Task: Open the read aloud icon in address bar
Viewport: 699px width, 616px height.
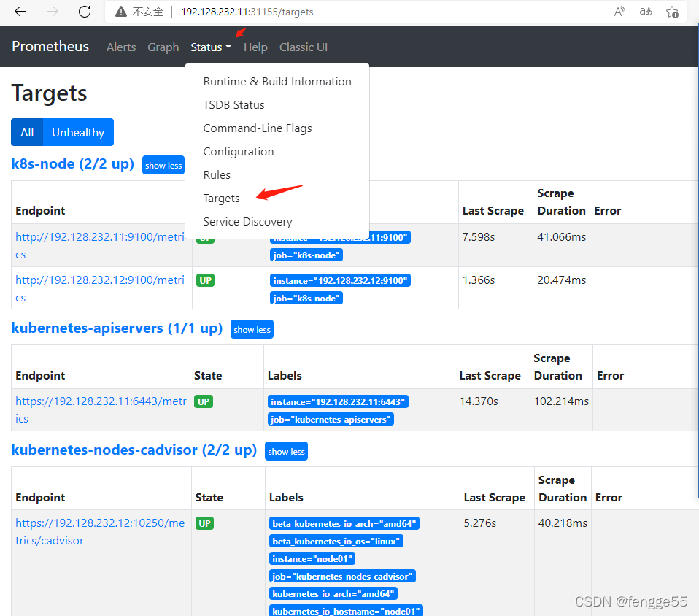Action: pyautogui.click(x=619, y=12)
